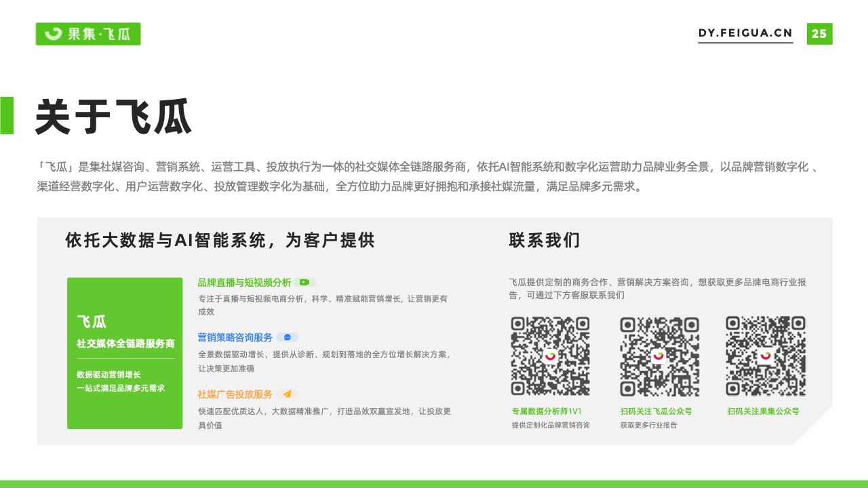
Task: Select the 营销策略咨询服务 title
Action: (235, 337)
